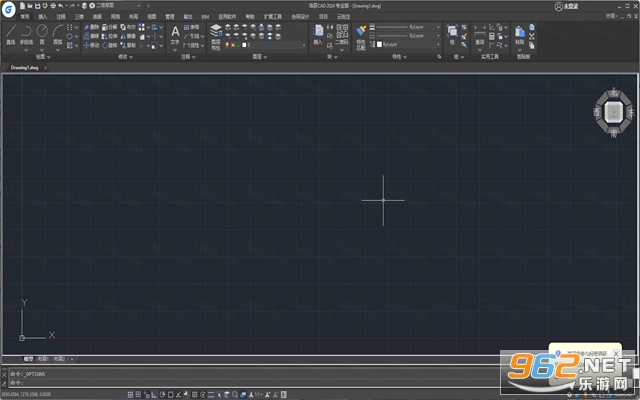
Task: Click the calculator icon in utilities panel
Action: (492, 37)
